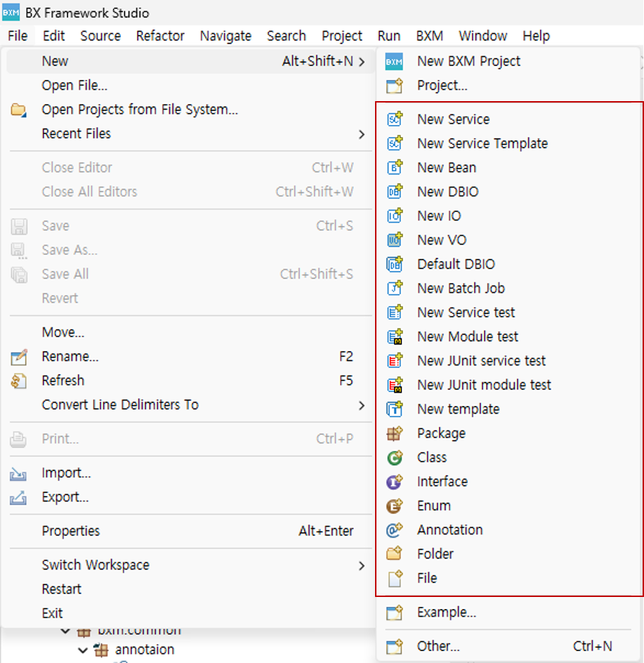Open the Refactor menu

pos(160,36)
